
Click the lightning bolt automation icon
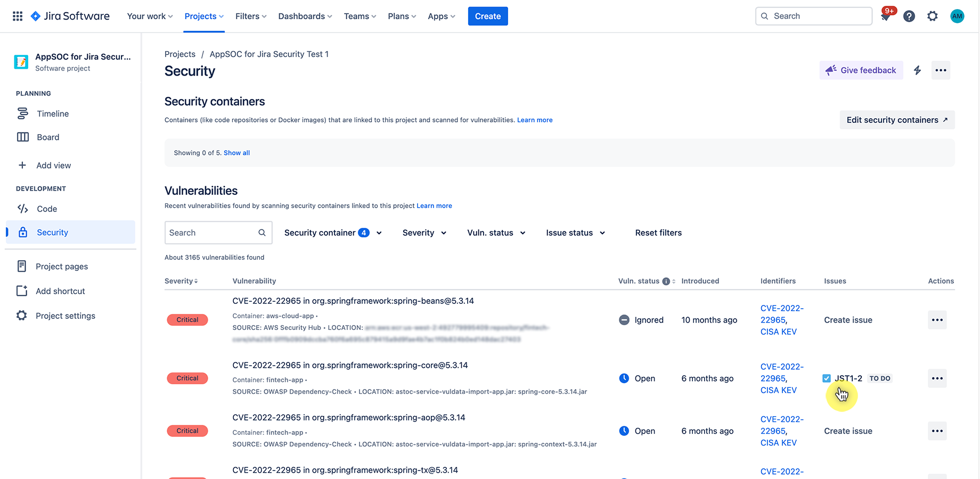(917, 70)
